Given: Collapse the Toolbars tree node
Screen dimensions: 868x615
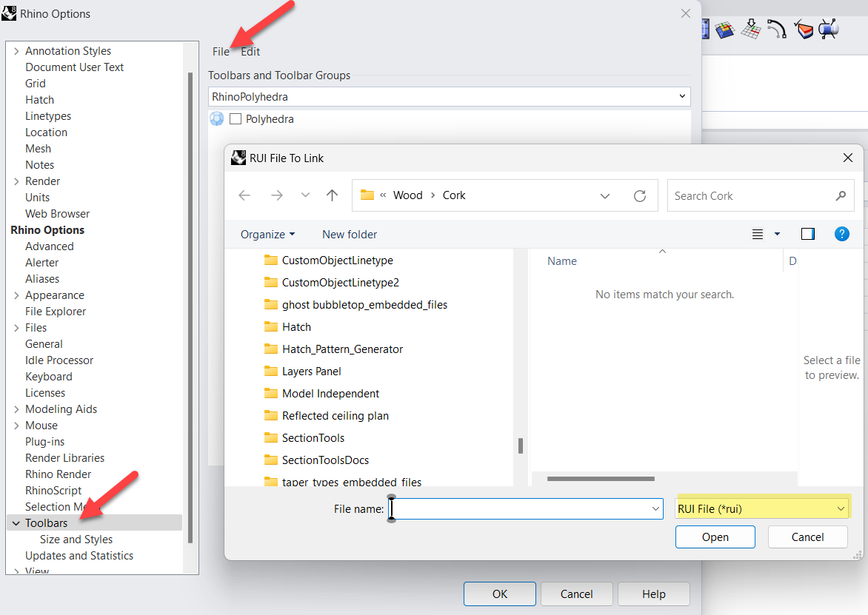Looking at the screenshot, I should (x=16, y=523).
